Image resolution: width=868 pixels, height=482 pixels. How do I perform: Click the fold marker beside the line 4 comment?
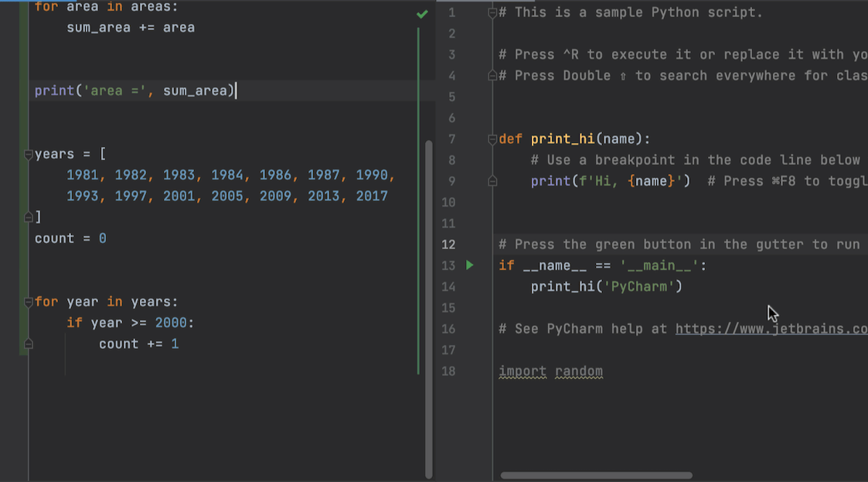tap(492, 75)
